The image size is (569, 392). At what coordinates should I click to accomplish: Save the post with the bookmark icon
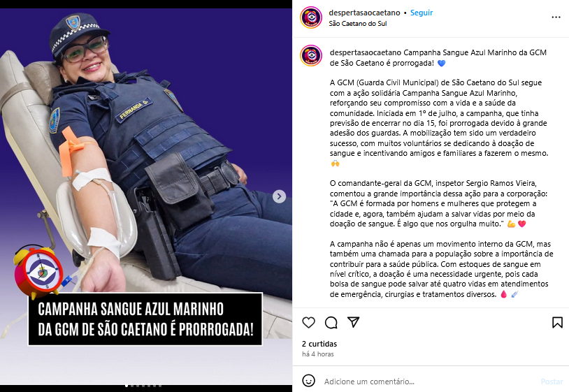tap(557, 322)
